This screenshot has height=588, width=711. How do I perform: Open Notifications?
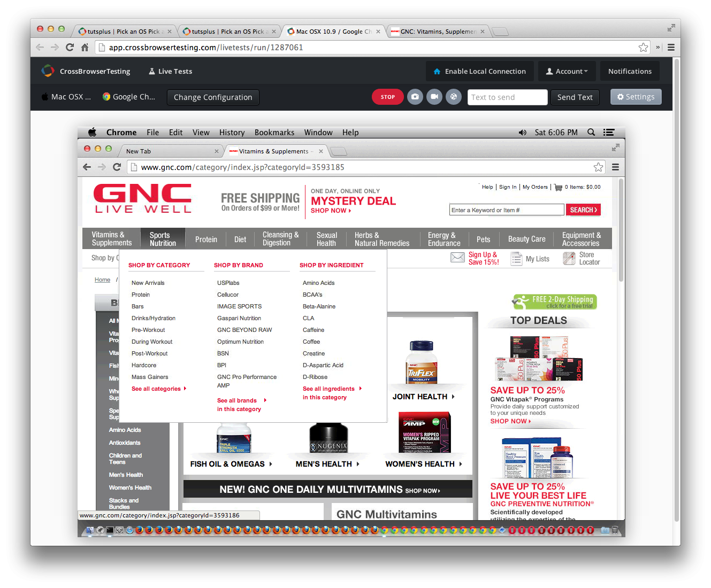(630, 71)
